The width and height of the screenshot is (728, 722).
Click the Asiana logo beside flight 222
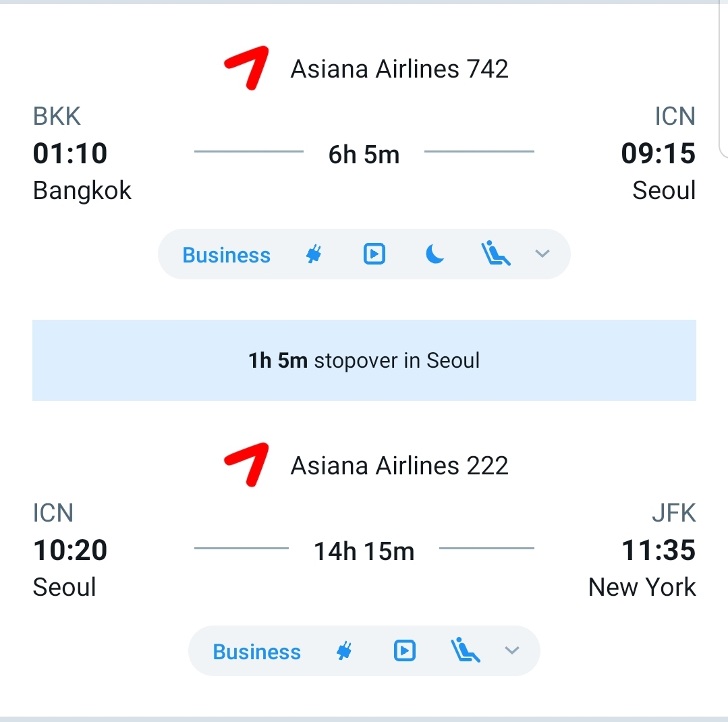[247, 464]
